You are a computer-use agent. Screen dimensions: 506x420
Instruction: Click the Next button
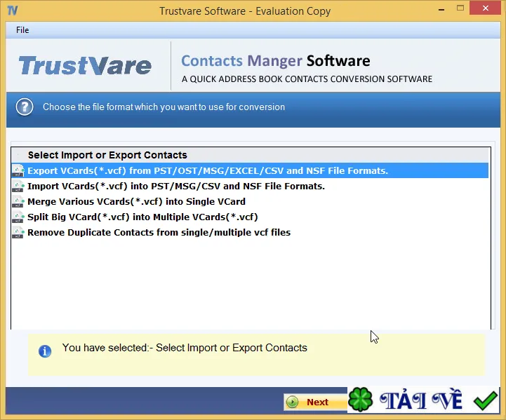[316, 402]
